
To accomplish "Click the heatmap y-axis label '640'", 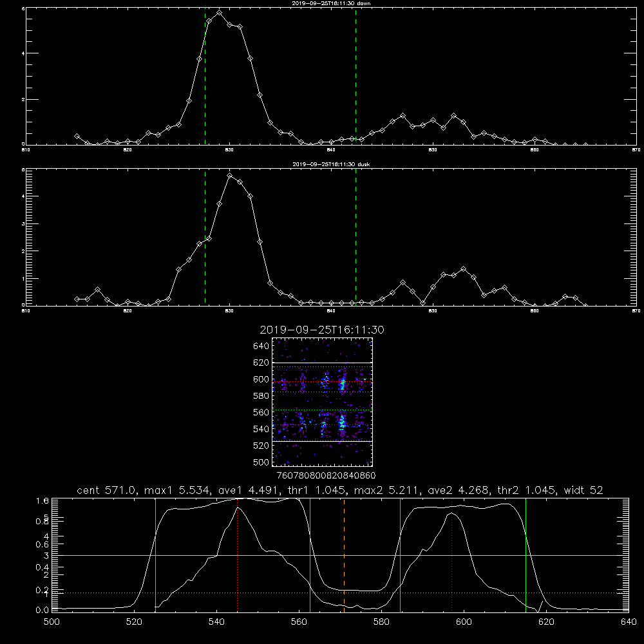I will coord(261,346).
